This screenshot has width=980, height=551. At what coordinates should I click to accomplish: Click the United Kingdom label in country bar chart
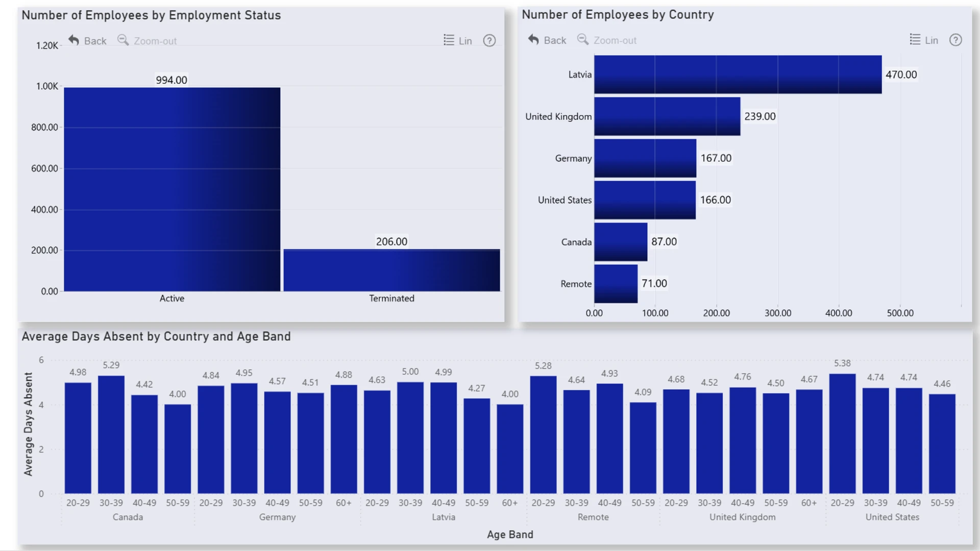(x=558, y=116)
